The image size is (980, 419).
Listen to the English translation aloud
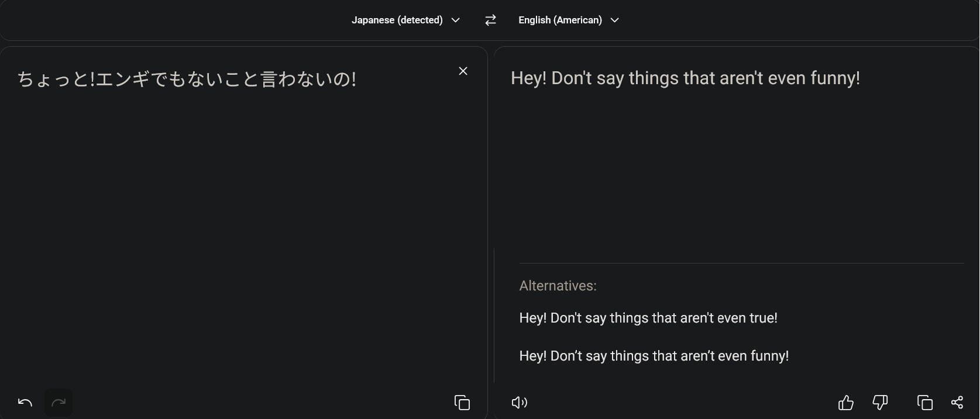[519, 402]
